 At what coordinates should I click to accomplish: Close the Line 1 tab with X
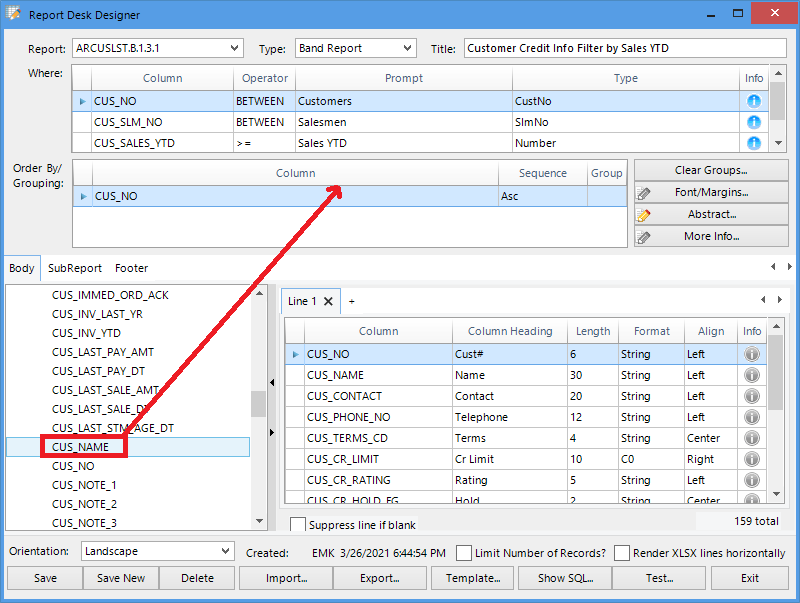329,301
